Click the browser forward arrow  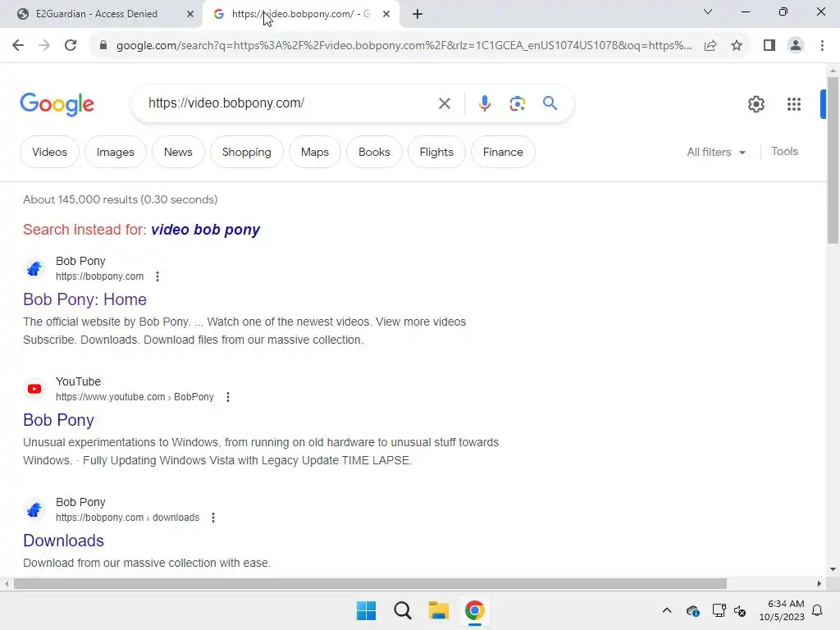pos(44,46)
